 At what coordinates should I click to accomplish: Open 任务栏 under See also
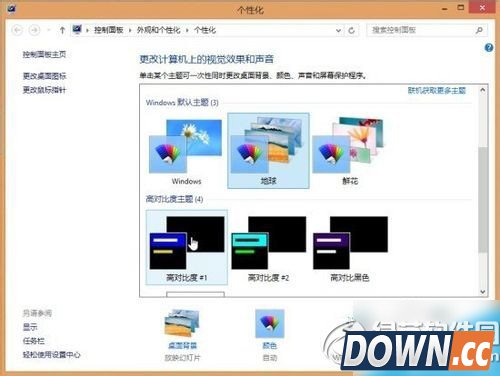33,341
